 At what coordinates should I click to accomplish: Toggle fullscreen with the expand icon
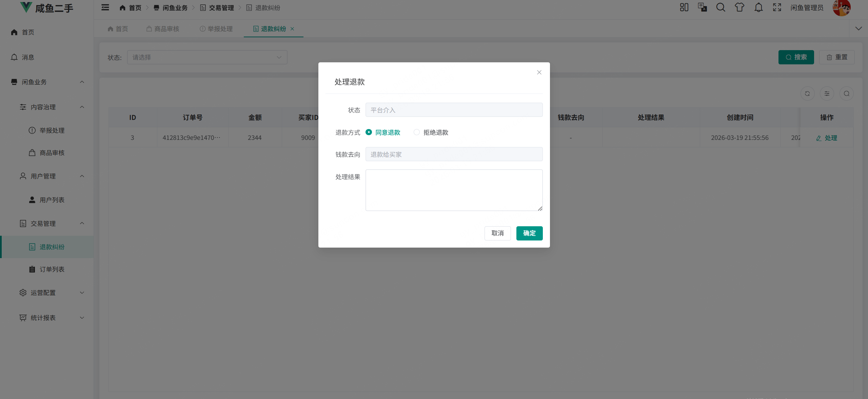click(777, 7)
